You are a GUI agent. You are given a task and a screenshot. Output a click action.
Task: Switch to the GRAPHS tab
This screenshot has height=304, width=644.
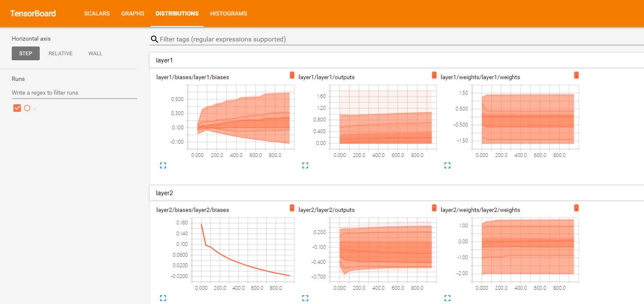(133, 13)
